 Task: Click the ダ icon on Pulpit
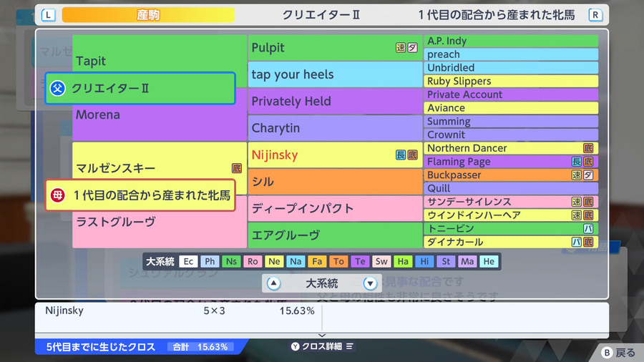pyautogui.click(x=412, y=48)
